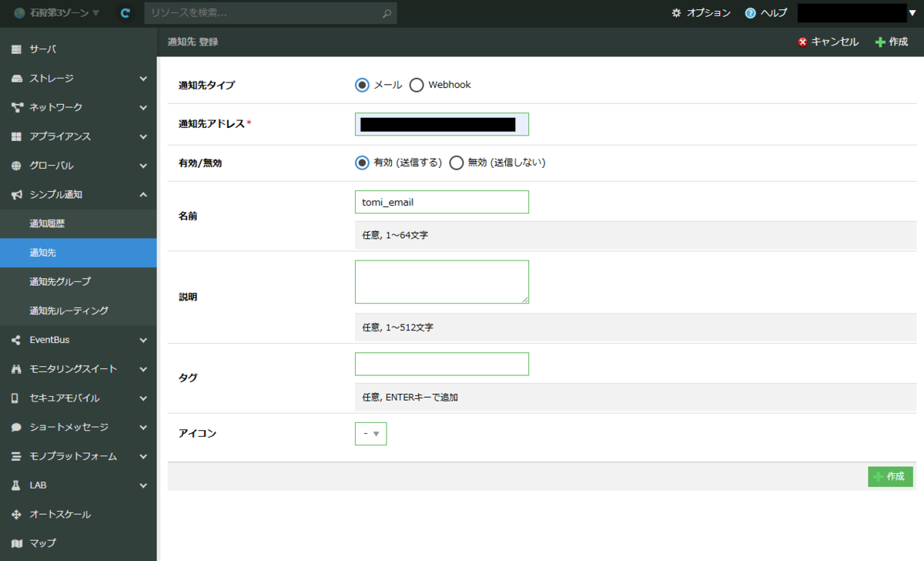Expand the ショートメッセージ chevron
The height and width of the screenshot is (561, 924).
tap(143, 427)
